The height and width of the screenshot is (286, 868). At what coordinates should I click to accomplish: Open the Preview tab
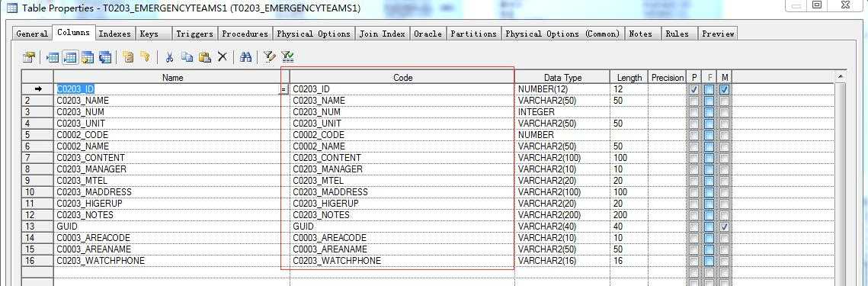click(x=718, y=34)
